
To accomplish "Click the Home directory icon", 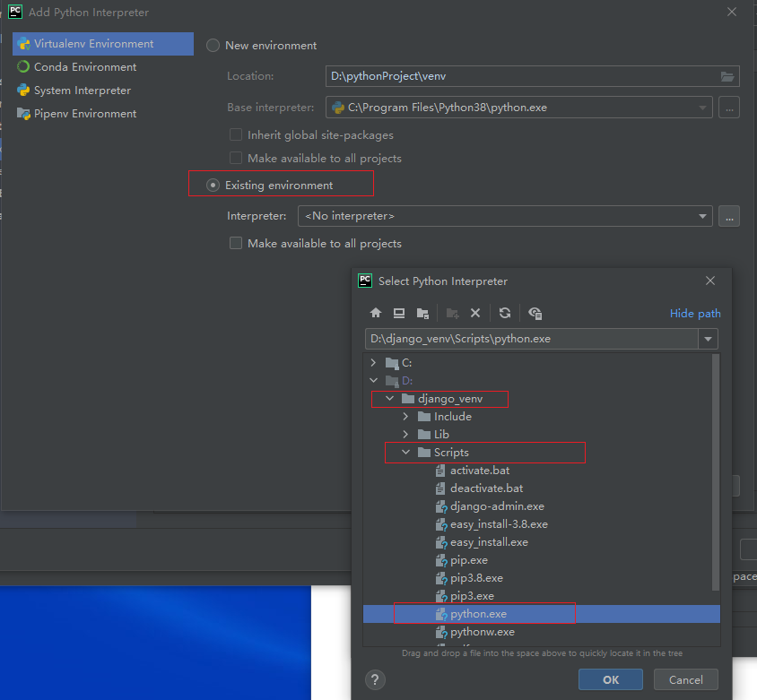I will pos(375,313).
